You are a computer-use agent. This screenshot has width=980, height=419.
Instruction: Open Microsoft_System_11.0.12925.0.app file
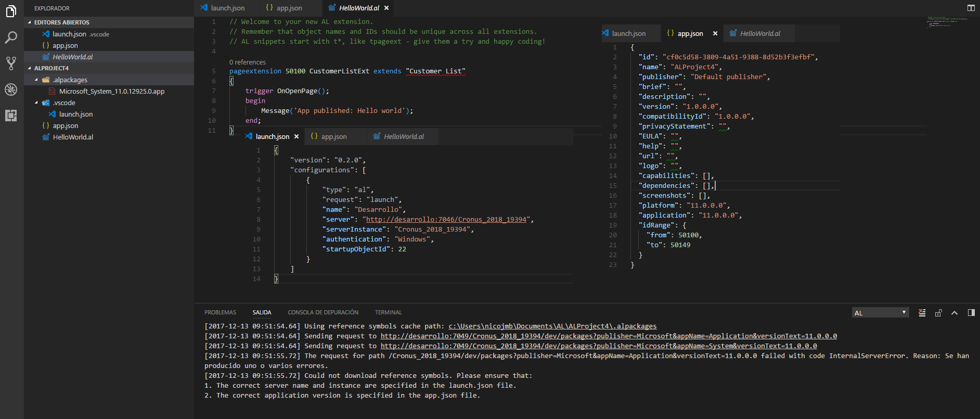pyautogui.click(x=109, y=91)
